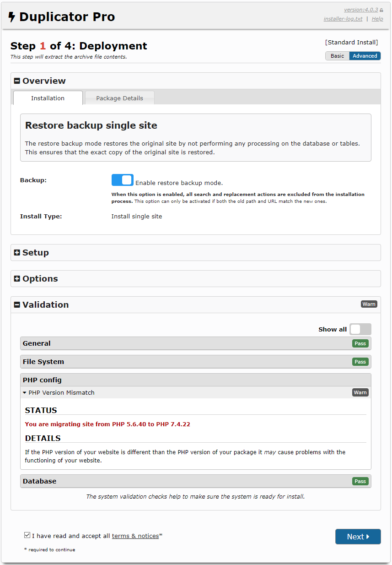Click the DETAILS heading
Viewport: 392px width, 565px height.
coord(43,438)
